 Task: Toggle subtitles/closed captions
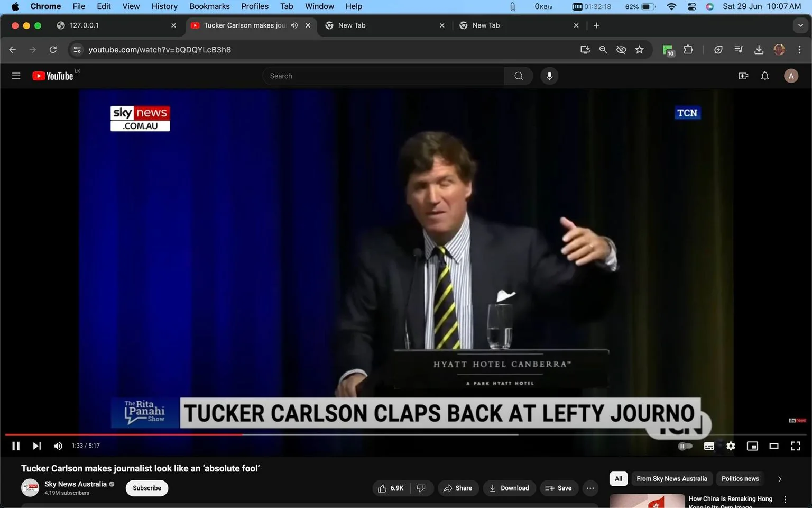click(709, 446)
